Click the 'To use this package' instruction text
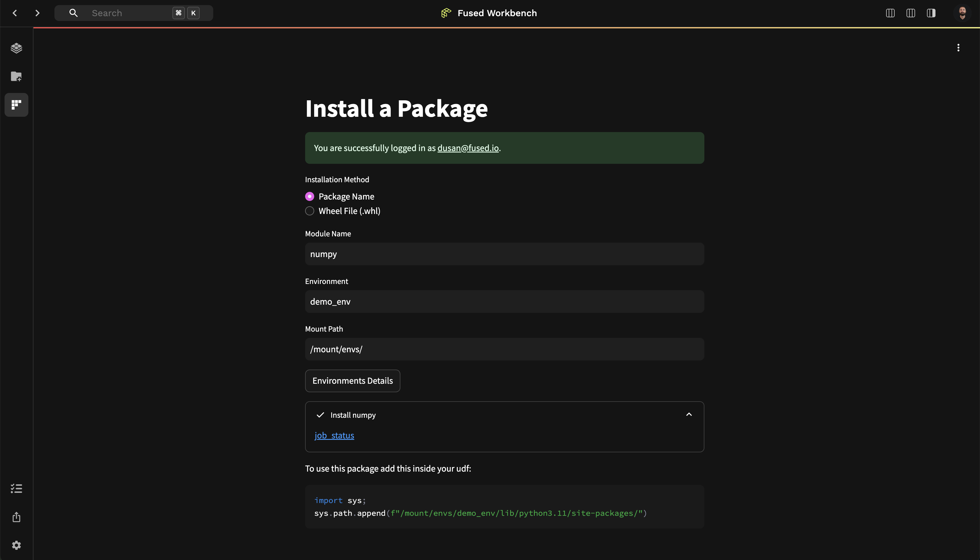Viewport: 980px width, 560px height. [x=388, y=468]
